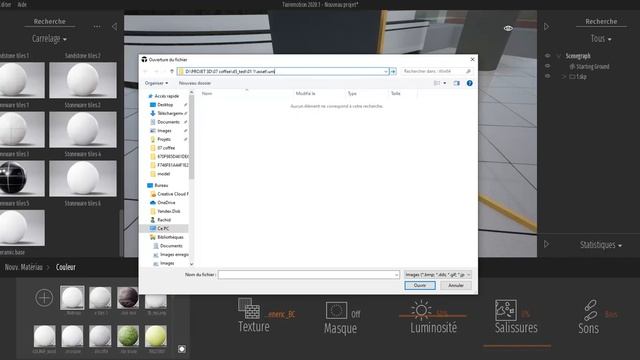Click the Recherche field in left panel

pyautogui.click(x=49, y=21)
